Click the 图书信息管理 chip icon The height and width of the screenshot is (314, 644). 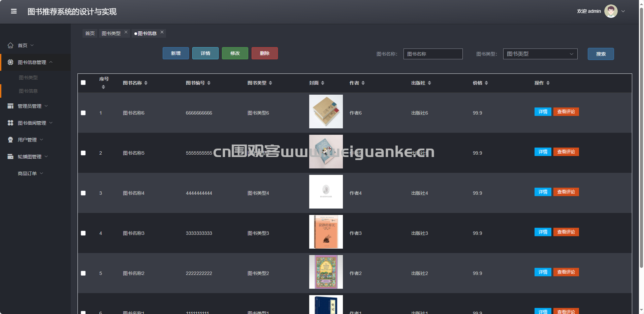[10, 62]
